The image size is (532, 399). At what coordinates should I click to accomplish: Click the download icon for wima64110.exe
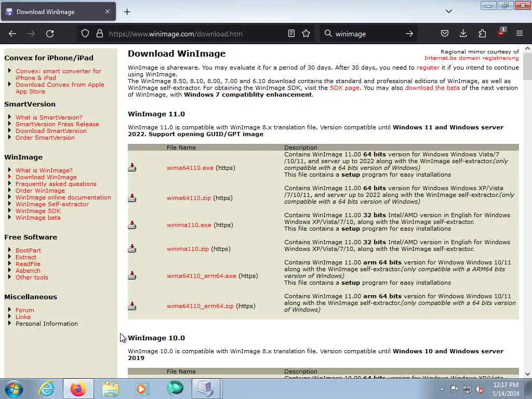[132, 168]
